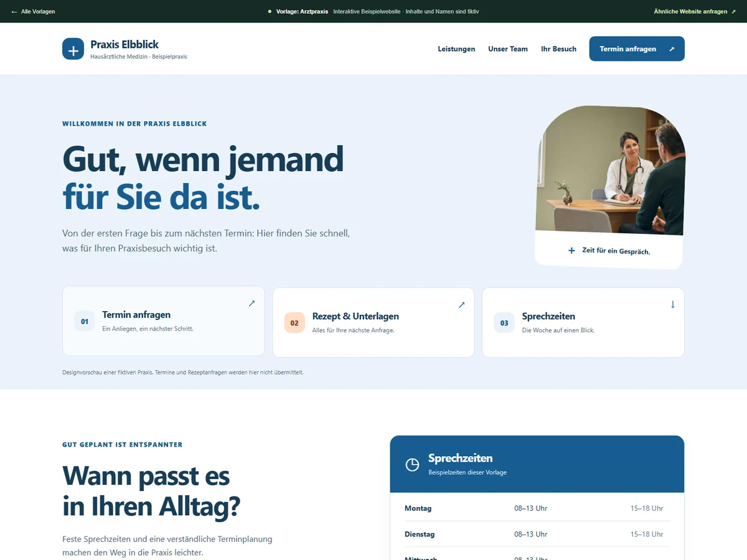Open Ähnliche Website anfragen link
747x560 pixels.
tap(695, 11)
